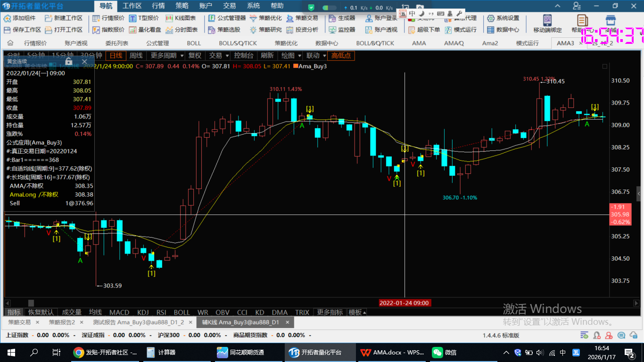Toggle the 高低点 high-low markers button

(x=341, y=55)
